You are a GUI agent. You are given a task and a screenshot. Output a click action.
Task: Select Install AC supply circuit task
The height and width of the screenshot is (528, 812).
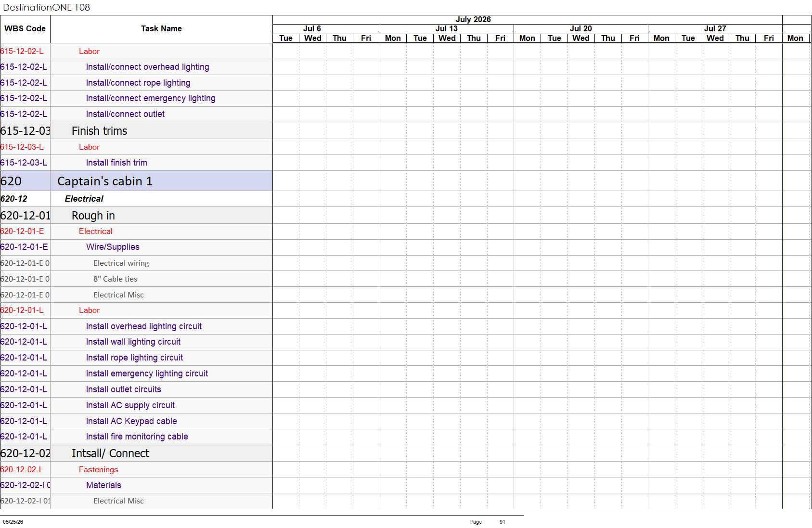tap(130, 405)
